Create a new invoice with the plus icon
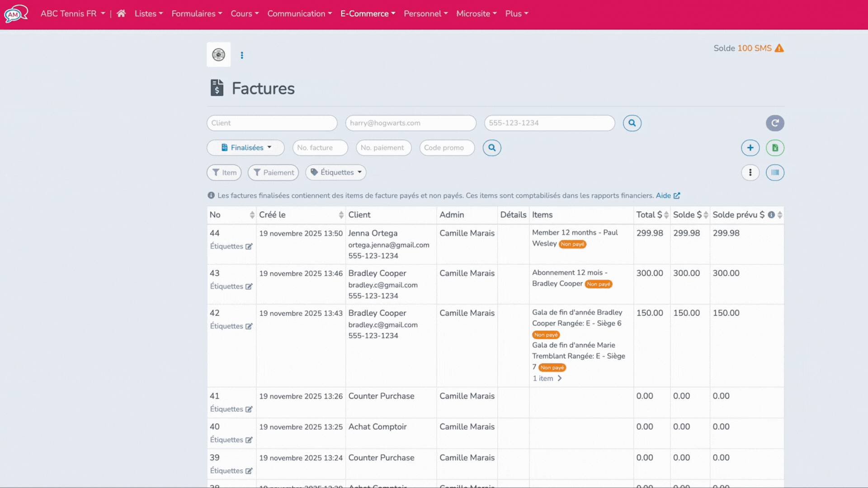 click(750, 148)
